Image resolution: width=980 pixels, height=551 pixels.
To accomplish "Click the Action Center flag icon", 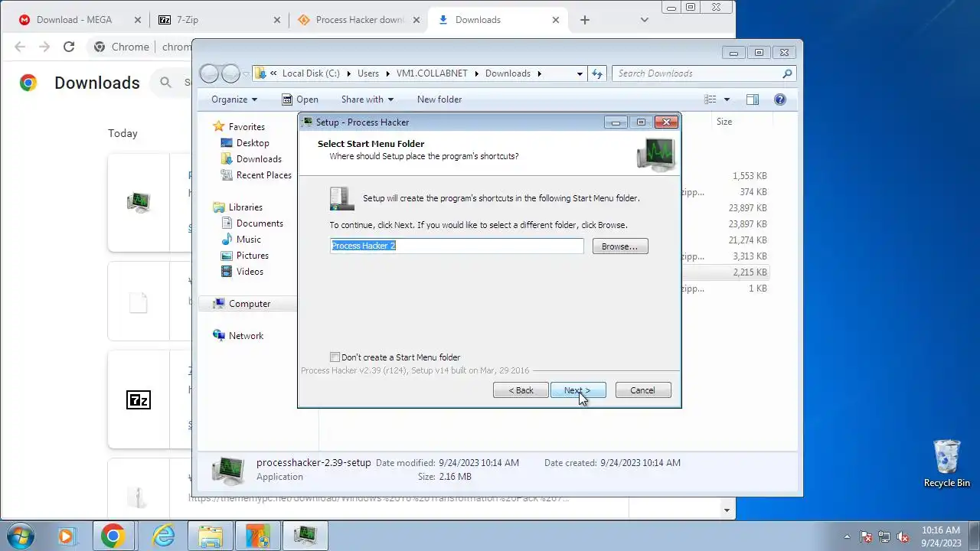I will [x=866, y=537].
